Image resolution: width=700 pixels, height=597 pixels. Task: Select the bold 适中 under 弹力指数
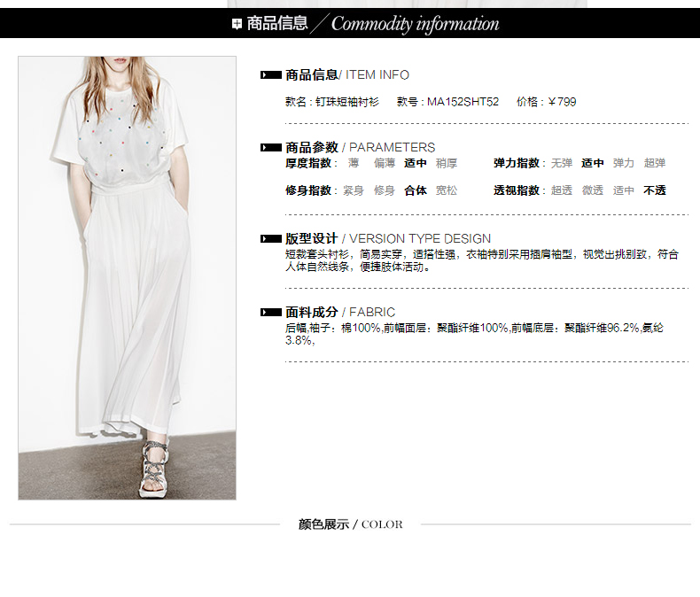coord(593,163)
